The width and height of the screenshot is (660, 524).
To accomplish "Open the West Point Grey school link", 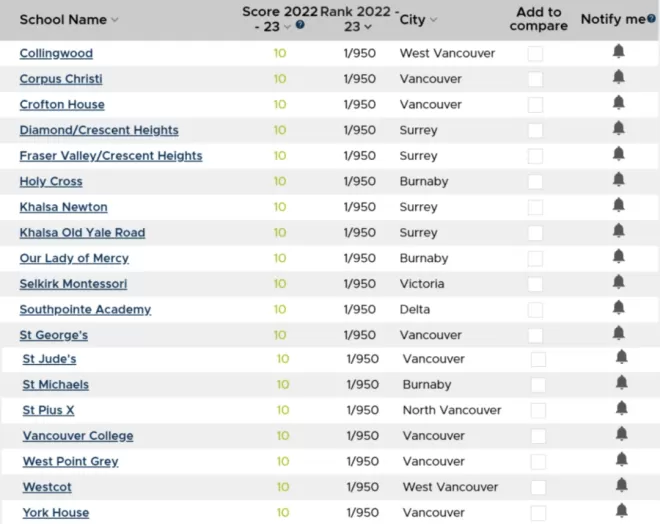I will pos(70,462).
